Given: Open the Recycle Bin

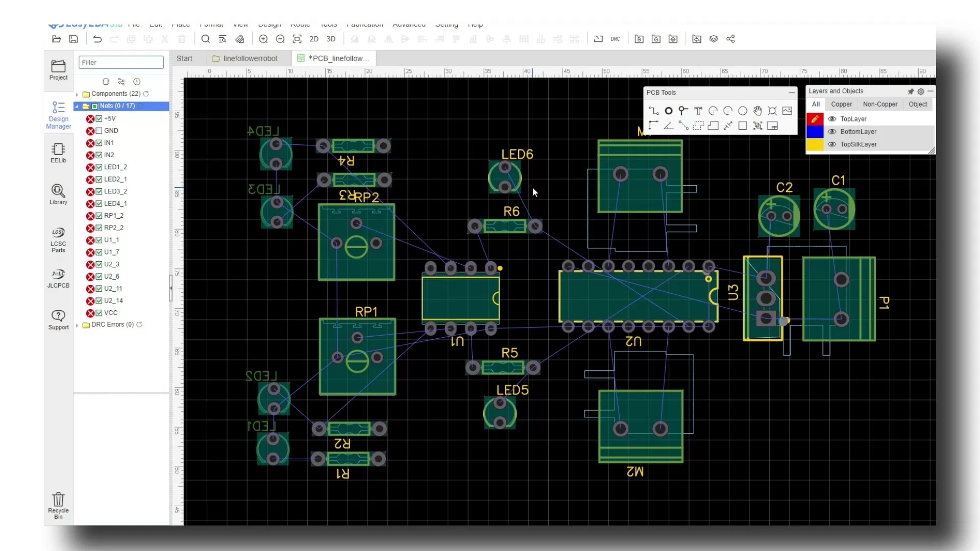Looking at the screenshot, I should tap(58, 506).
